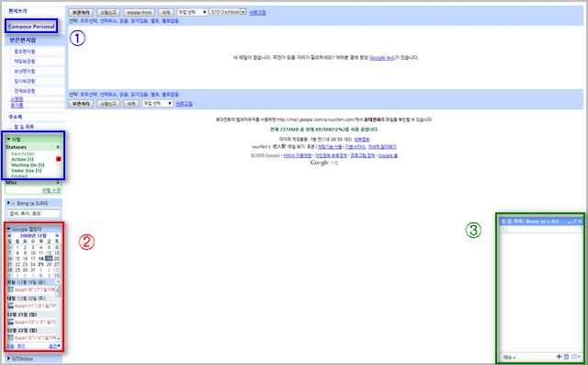
Task: Click the weather icon under 12월 21일
Action: tap(10, 322)
